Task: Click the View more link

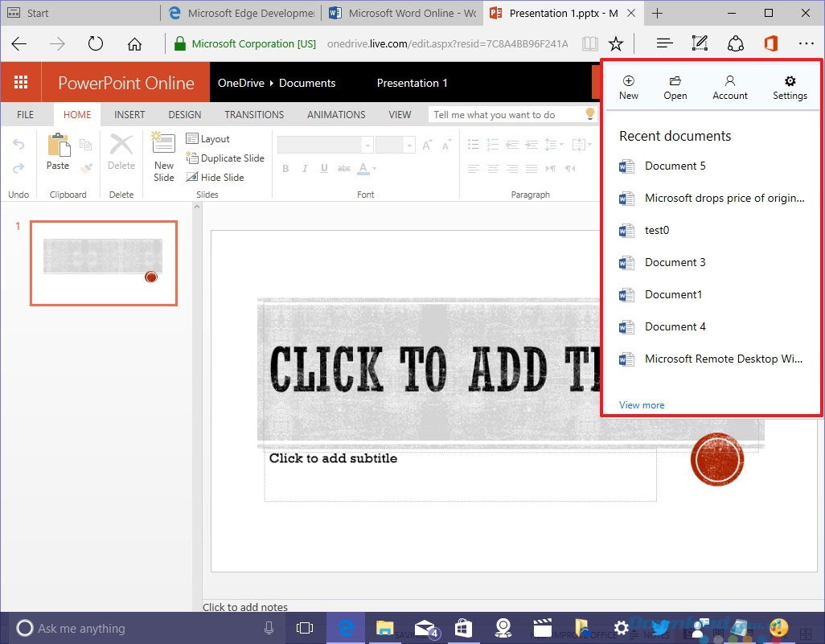Action: [x=641, y=404]
